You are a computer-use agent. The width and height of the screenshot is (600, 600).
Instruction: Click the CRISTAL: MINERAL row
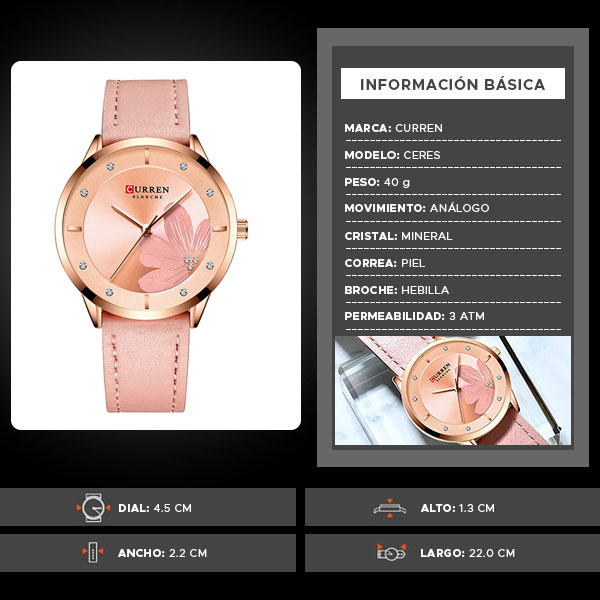(x=453, y=236)
